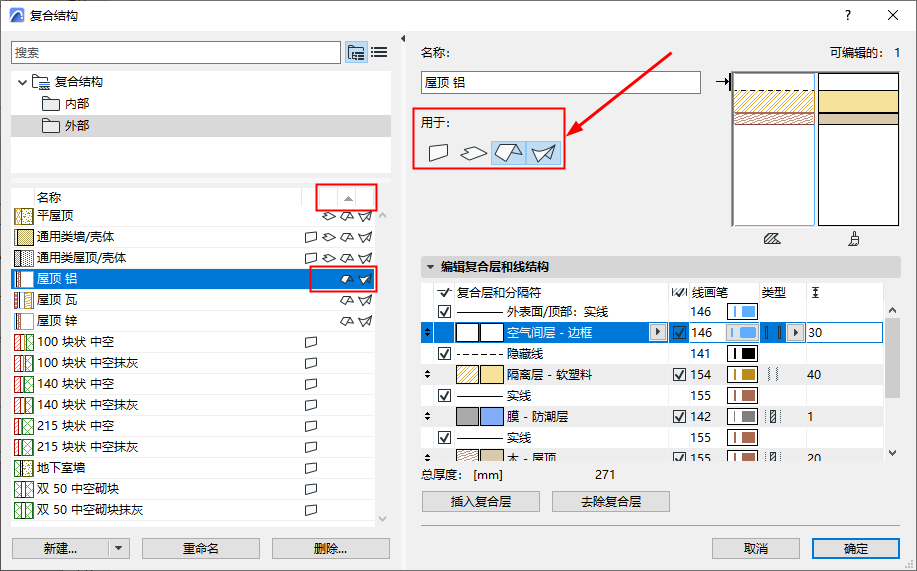
Task: Open building material popup for 空气间层 - 边框
Action: (658, 332)
